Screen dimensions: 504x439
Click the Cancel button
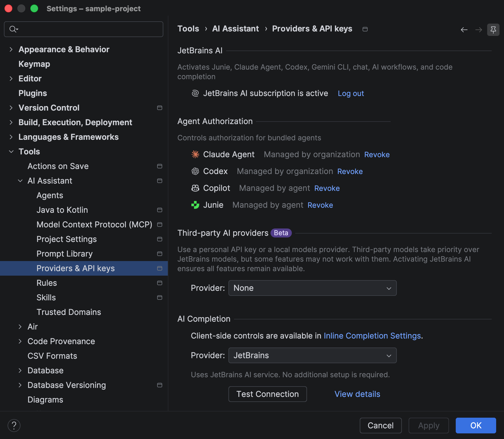pyautogui.click(x=381, y=426)
